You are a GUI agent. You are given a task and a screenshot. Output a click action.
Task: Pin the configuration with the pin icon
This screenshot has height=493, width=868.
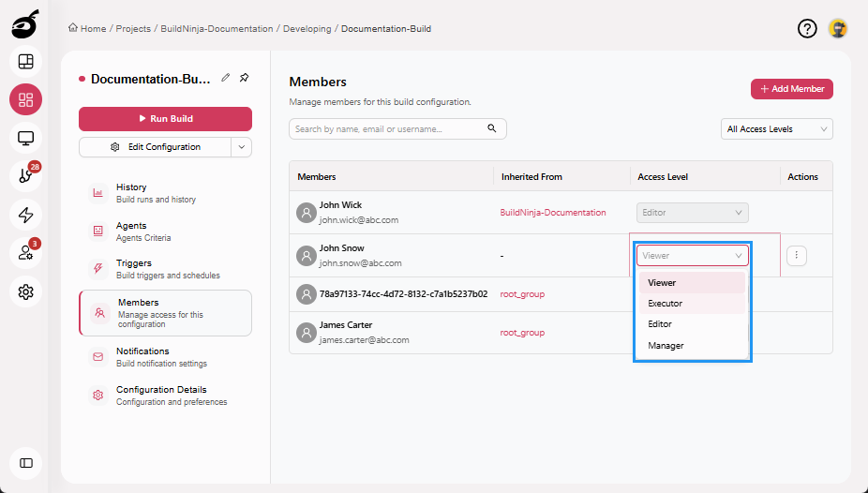pyautogui.click(x=244, y=78)
